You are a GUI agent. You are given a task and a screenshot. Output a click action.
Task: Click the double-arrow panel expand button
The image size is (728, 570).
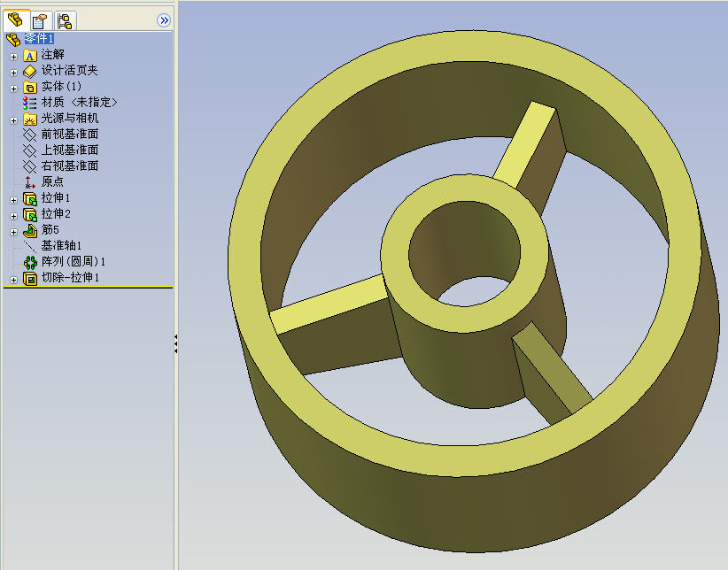pyautogui.click(x=164, y=20)
